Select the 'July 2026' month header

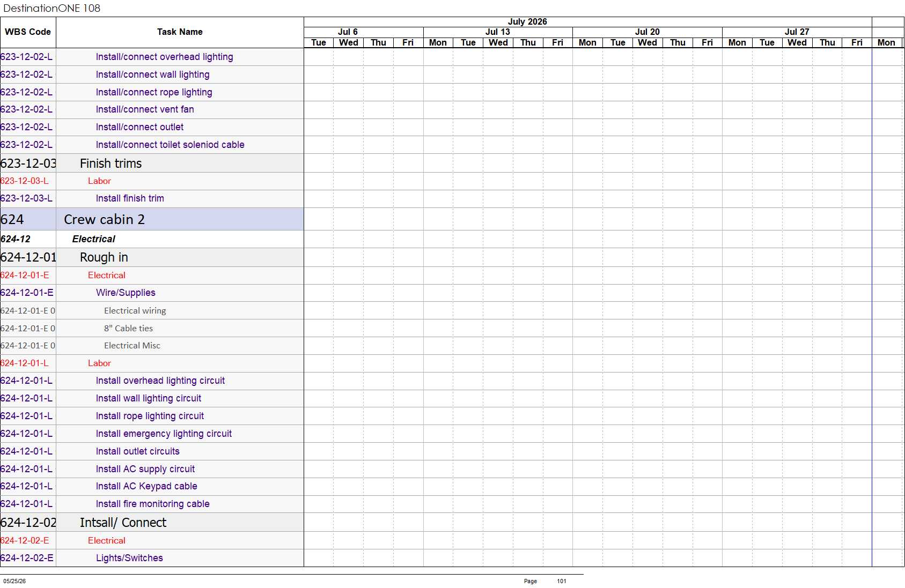(527, 21)
